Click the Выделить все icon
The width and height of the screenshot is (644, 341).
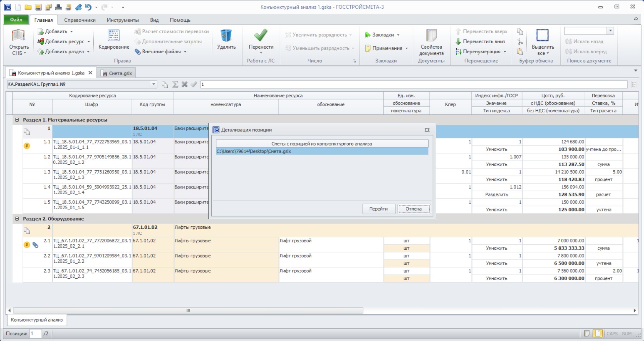click(542, 35)
